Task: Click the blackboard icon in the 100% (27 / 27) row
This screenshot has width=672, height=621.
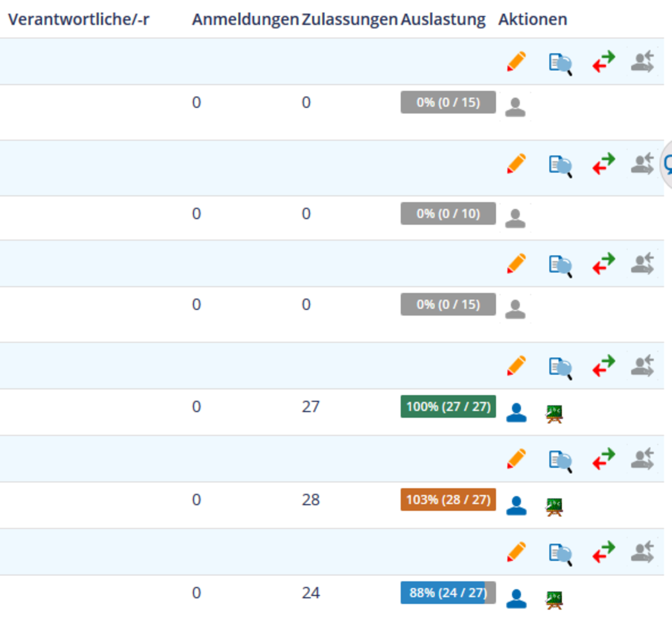Action: 554,414
